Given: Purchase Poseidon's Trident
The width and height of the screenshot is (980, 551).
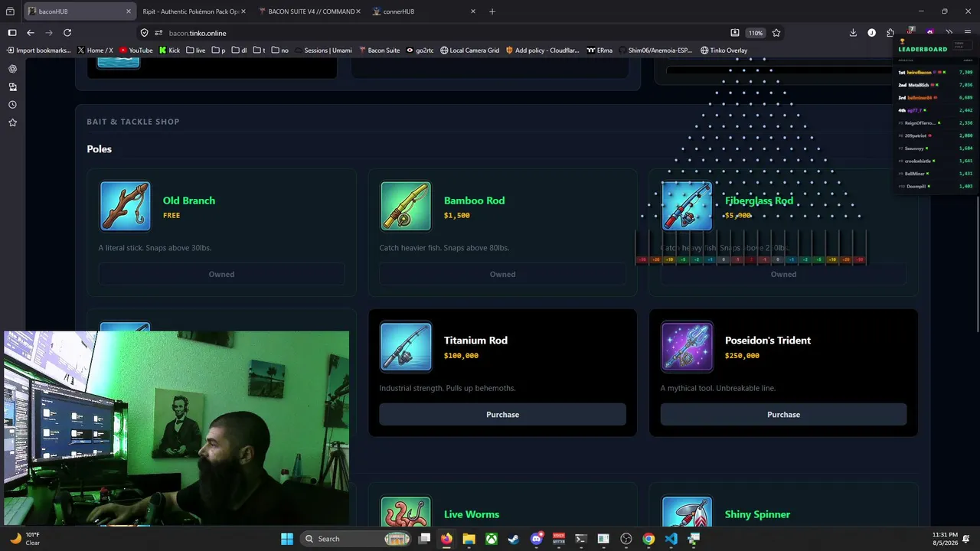Looking at the screenshot, I should point(783,415).
